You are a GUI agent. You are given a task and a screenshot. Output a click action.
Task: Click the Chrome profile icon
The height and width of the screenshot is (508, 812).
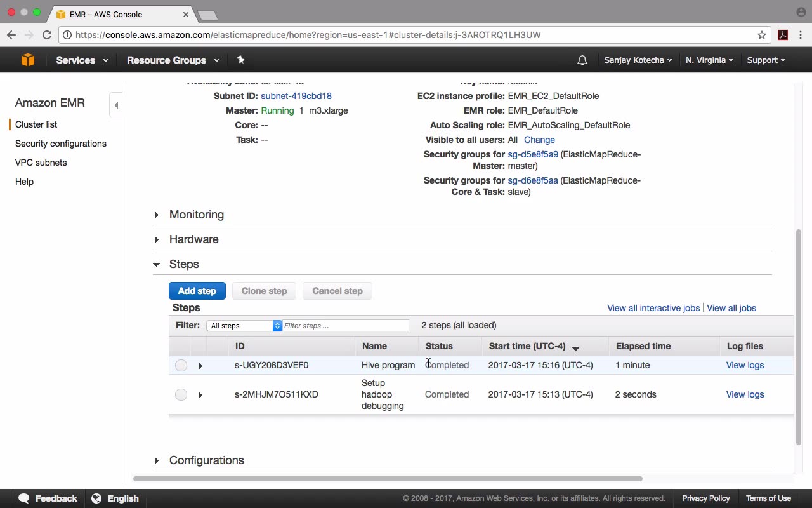(x=801, y=12)
